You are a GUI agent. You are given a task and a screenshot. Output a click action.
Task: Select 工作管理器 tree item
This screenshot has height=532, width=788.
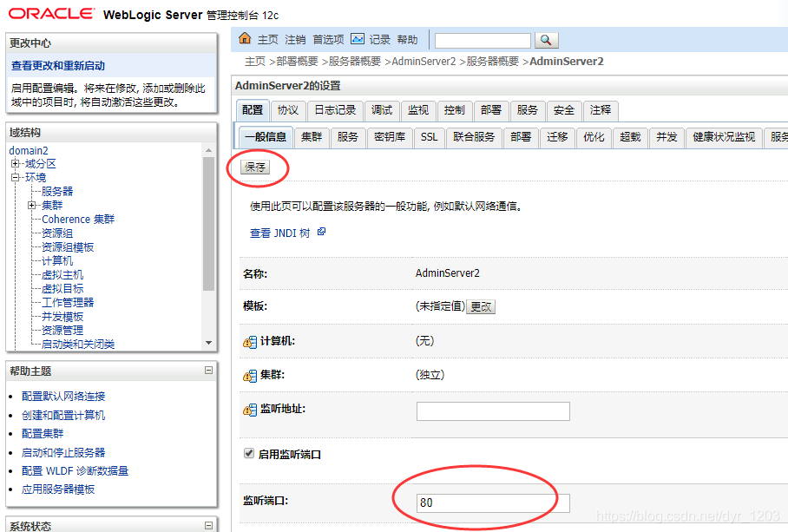pyautogui.click(x=68, y=302)
